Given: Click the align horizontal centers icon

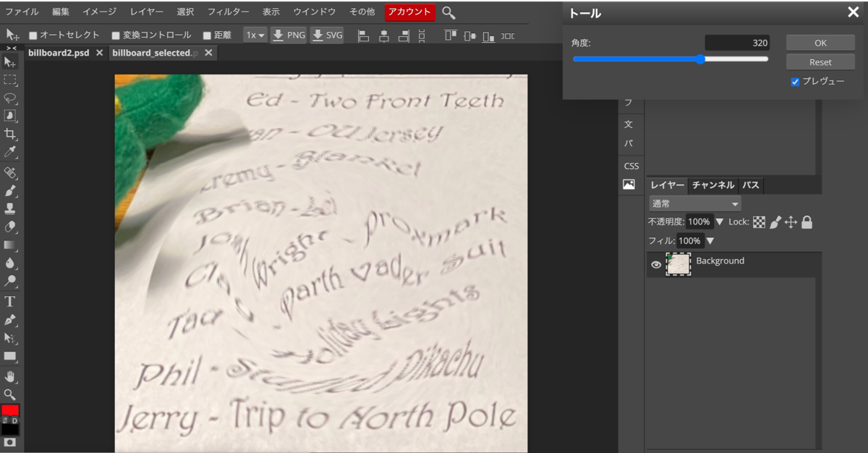Looking at the screenshot, I should coord(383,35).
